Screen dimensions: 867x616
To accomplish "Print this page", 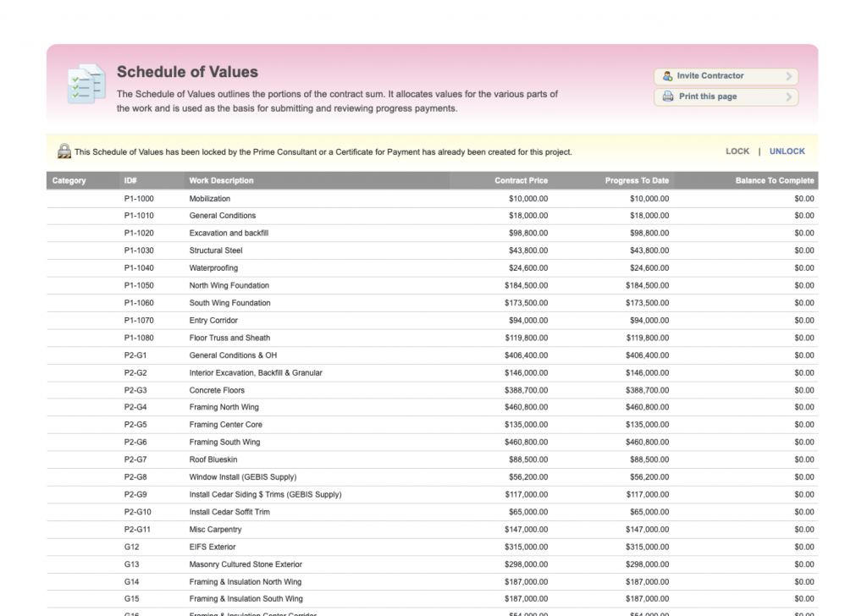I will click(x=726, y=96).
